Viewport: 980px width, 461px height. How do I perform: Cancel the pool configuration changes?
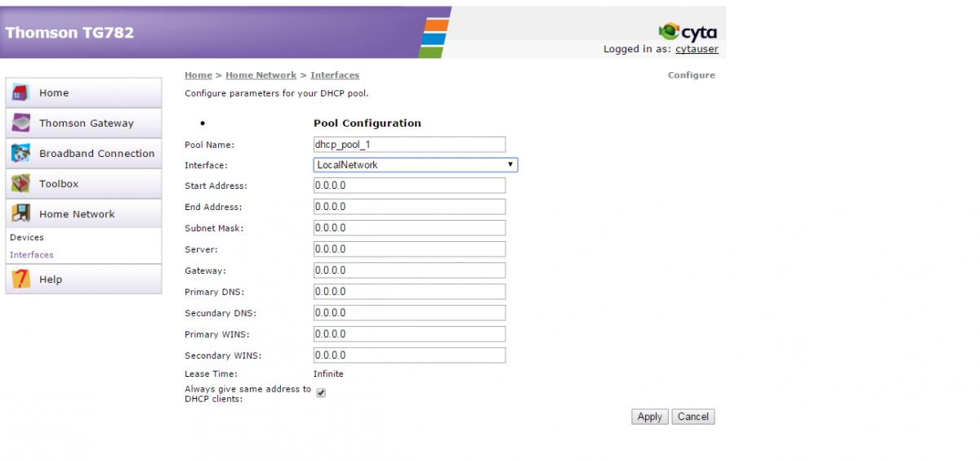coord(693,417)
